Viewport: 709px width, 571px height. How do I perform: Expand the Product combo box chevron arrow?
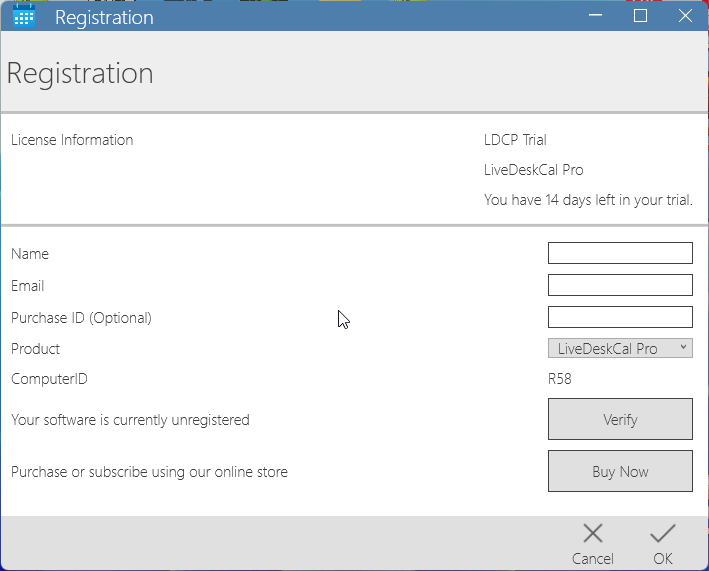[683, 348]
